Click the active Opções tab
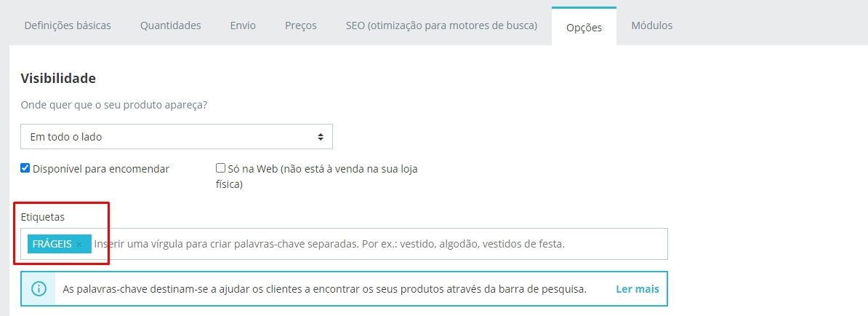 tap(584, 27)
